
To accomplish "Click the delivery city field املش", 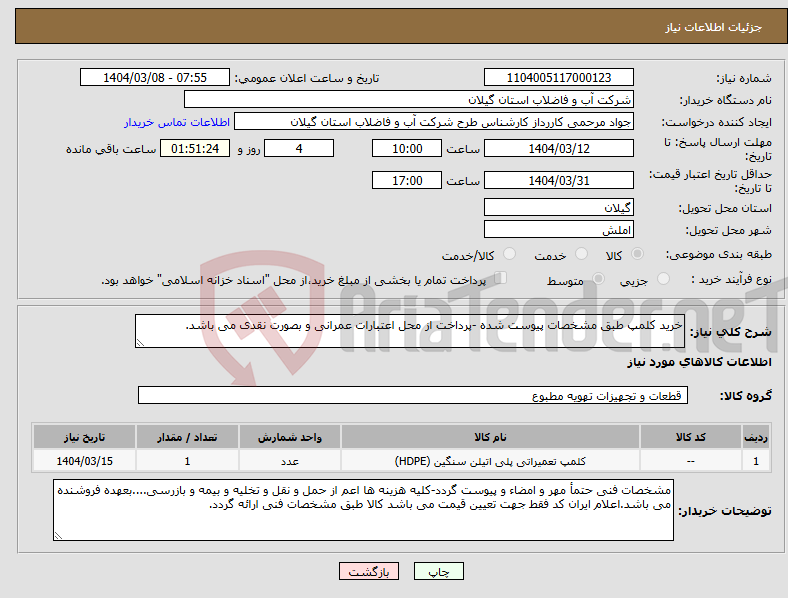I will pyautogui.click(x=558, y=229).
